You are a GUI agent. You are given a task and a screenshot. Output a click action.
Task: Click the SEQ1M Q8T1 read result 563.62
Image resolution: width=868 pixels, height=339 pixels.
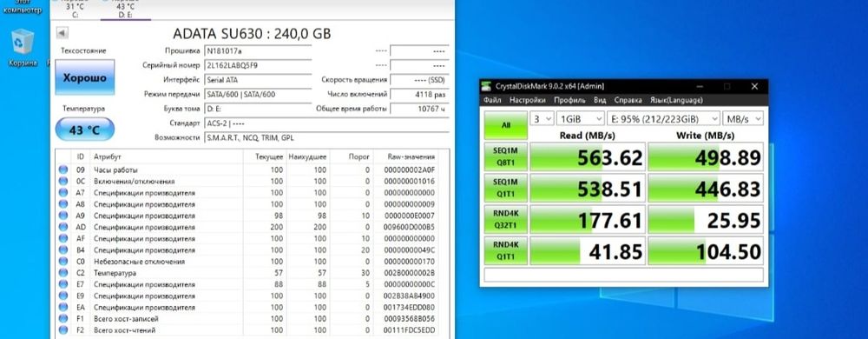(588, 156)
